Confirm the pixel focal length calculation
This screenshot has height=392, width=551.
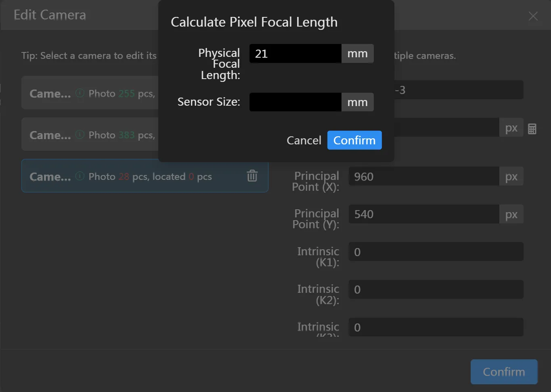[354, 140]
